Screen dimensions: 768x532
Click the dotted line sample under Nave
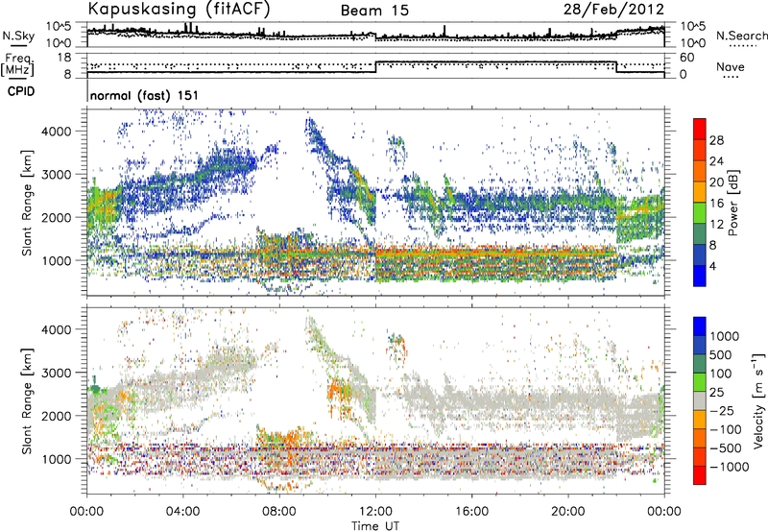(731, 77)
